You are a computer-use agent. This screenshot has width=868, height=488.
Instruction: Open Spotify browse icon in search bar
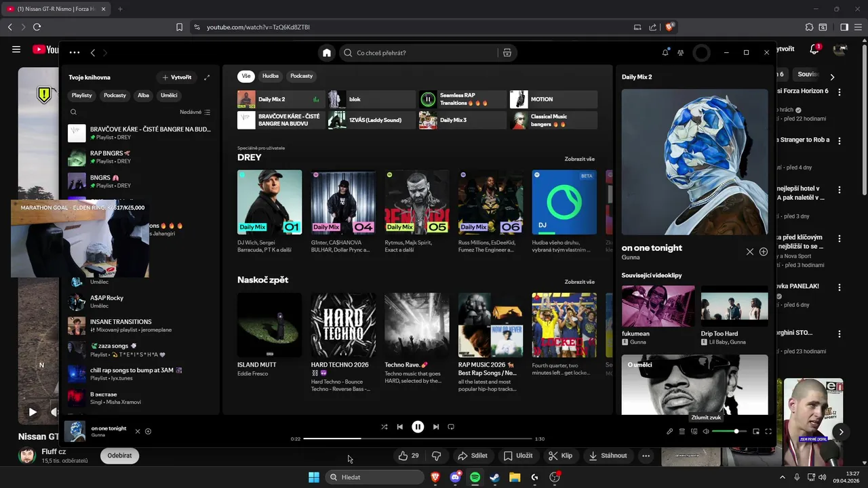click(x=507, y=53)
